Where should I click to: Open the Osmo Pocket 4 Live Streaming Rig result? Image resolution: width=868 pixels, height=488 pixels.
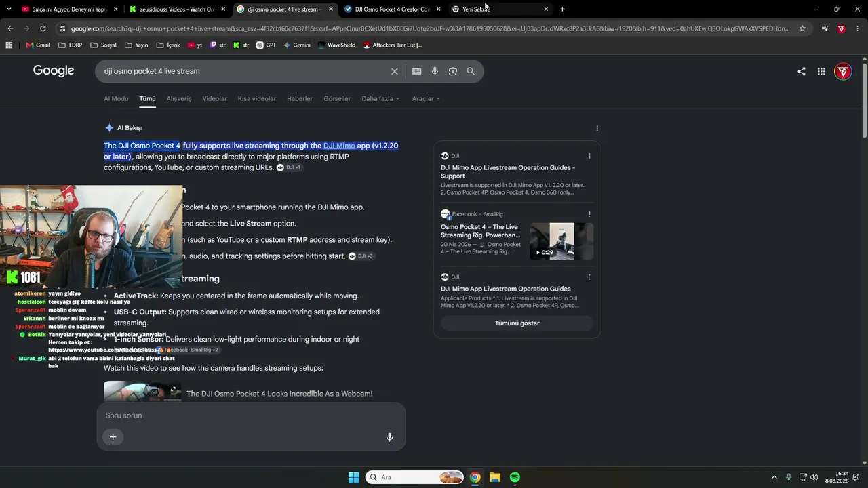coord(481,231)
